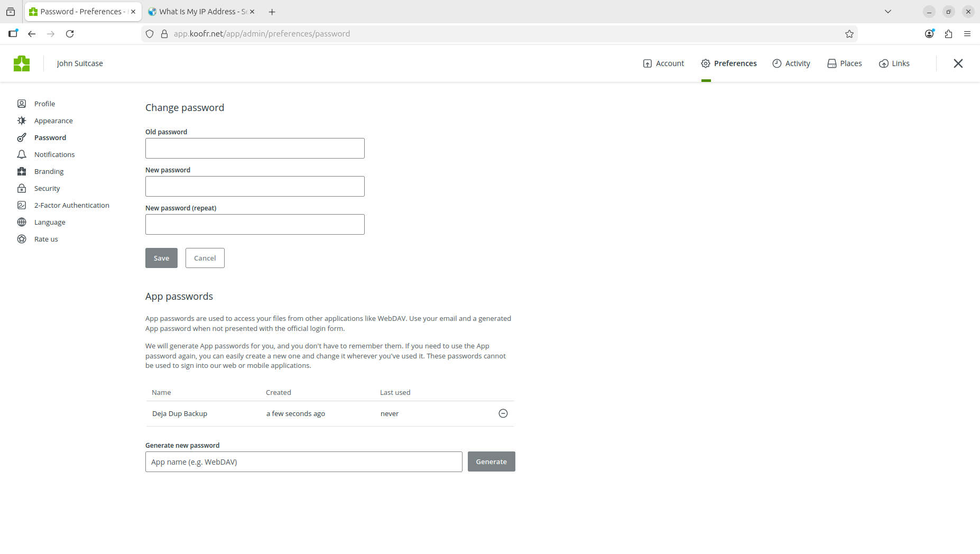Click the Koofr logo

pos(22,63)
